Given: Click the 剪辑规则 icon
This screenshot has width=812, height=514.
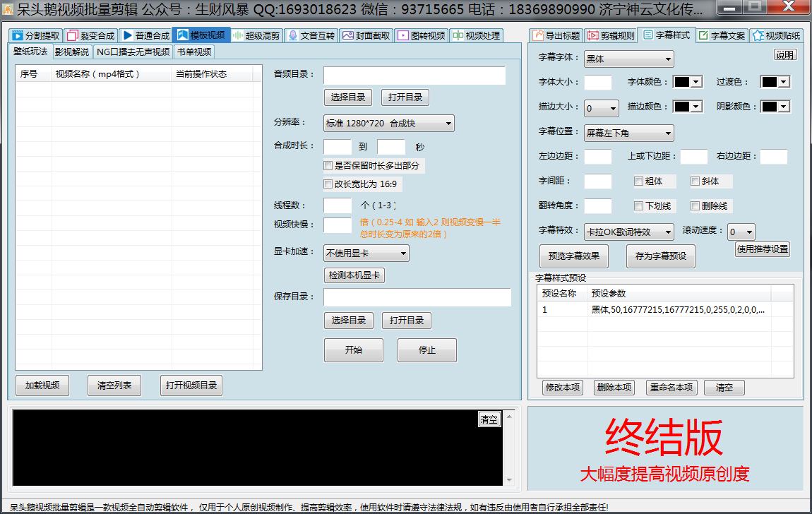Looking at the screenshot, I should pyautogui.click(x=593, y=35).
